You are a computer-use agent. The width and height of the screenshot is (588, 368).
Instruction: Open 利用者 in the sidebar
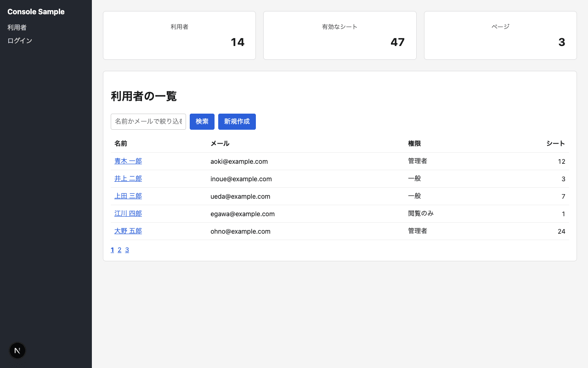17,28
